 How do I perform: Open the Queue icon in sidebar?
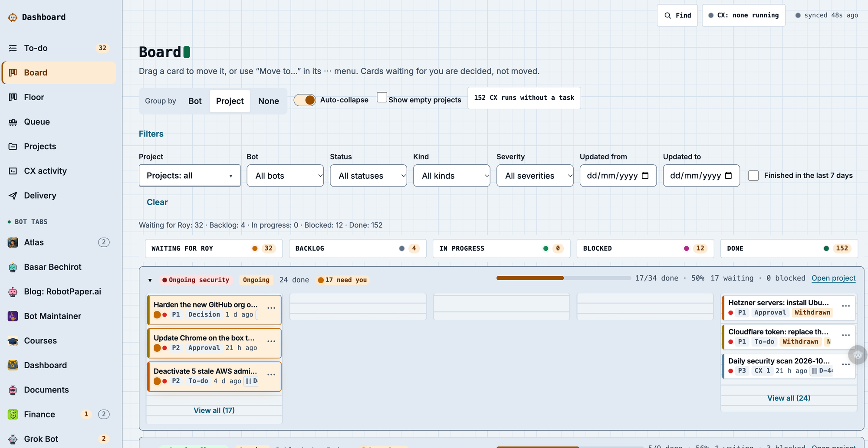[13, 122]
